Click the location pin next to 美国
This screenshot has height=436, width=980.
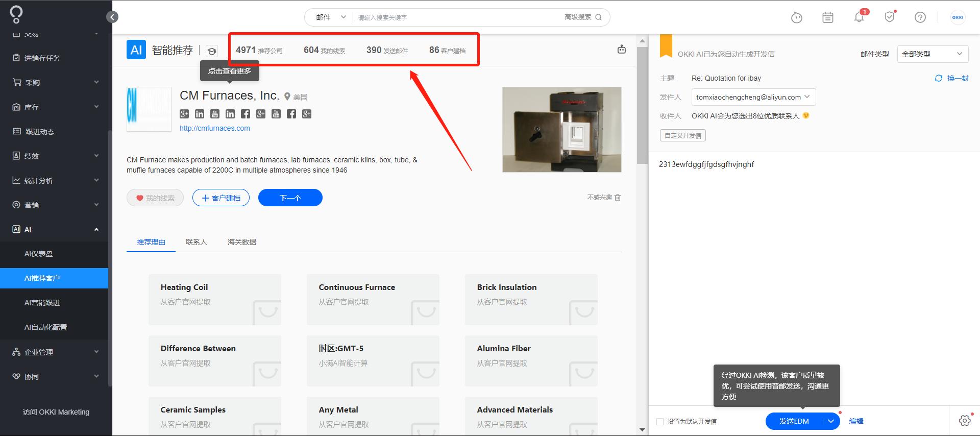[x=287, y=96]
